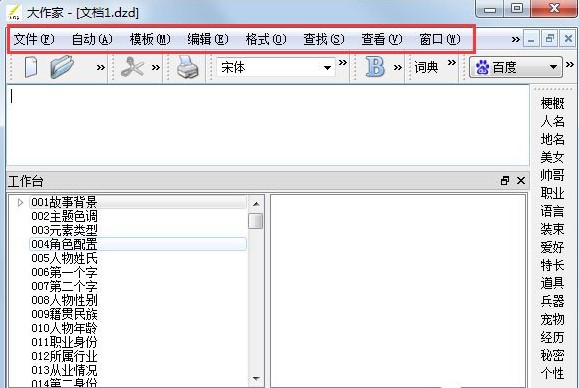Click 梗概 in the right sidebar

(552, 103)
